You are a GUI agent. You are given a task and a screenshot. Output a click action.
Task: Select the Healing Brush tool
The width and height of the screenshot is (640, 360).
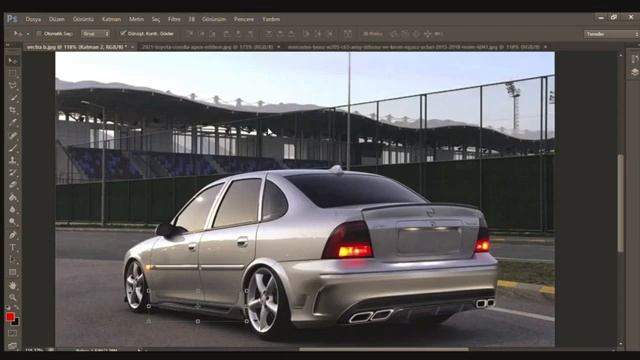13,136
